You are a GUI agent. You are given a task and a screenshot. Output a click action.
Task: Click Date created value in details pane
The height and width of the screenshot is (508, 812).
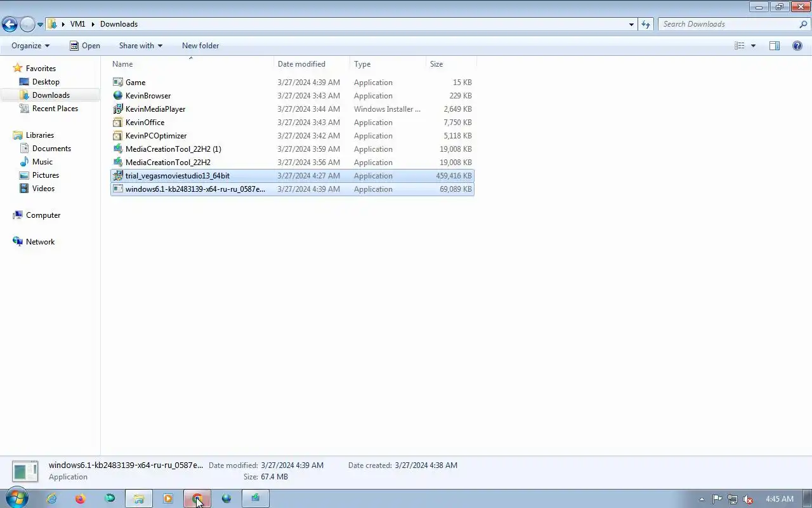(426, 465)
